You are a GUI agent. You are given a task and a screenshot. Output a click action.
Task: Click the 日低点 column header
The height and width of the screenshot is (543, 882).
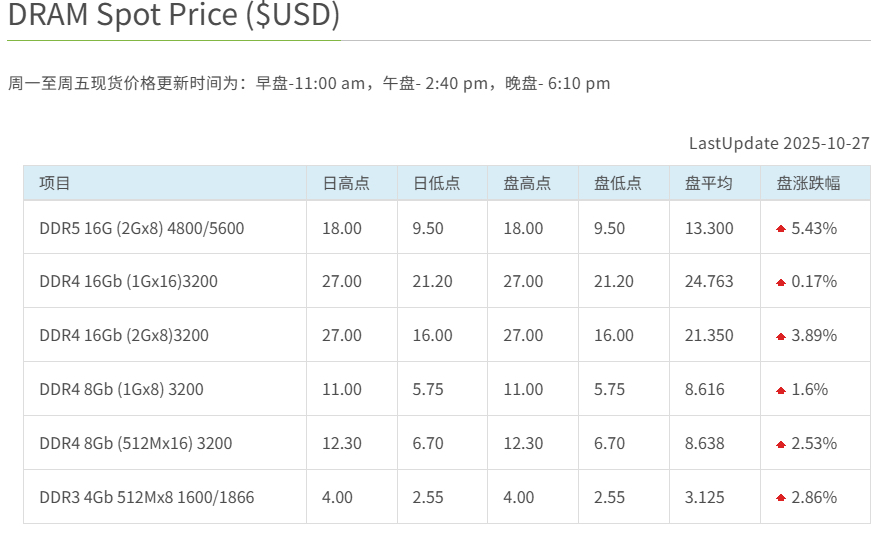point(436,183)
